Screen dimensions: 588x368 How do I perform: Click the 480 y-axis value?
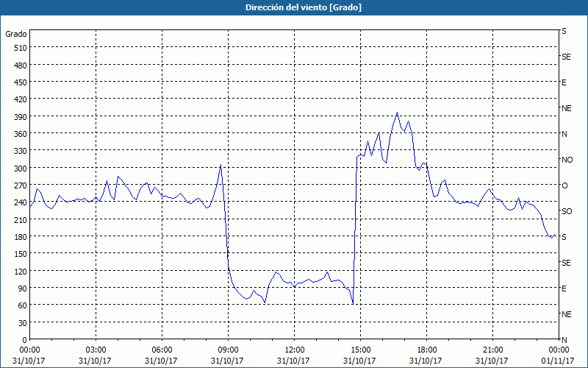coord(21,65)
